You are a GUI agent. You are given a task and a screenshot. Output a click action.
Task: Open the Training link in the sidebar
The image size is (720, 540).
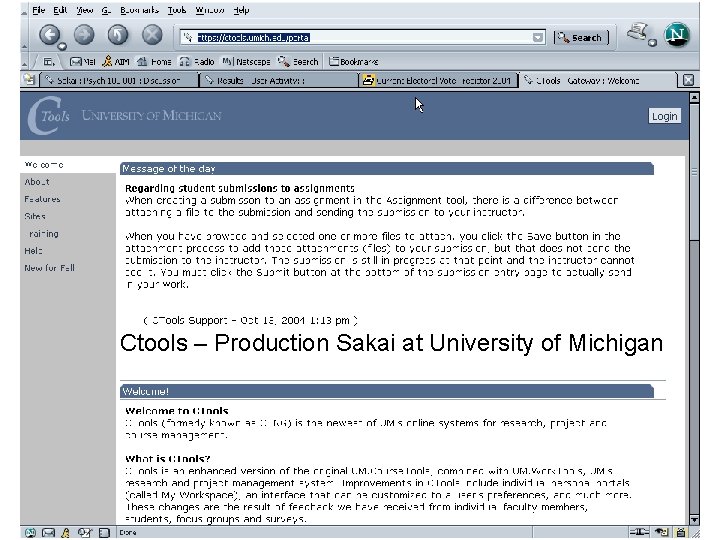[x=43, y=234]
